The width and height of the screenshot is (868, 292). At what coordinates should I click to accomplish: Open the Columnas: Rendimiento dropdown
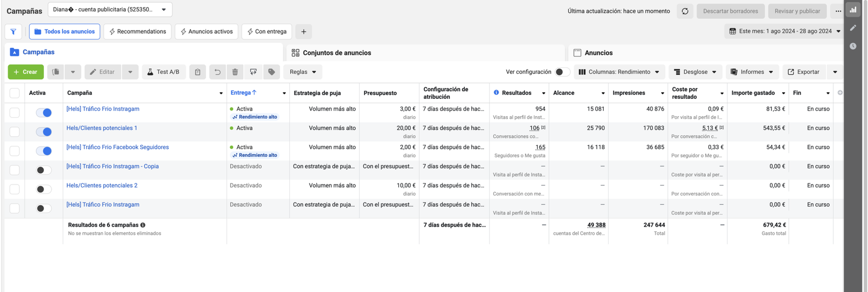coord(619,72)
